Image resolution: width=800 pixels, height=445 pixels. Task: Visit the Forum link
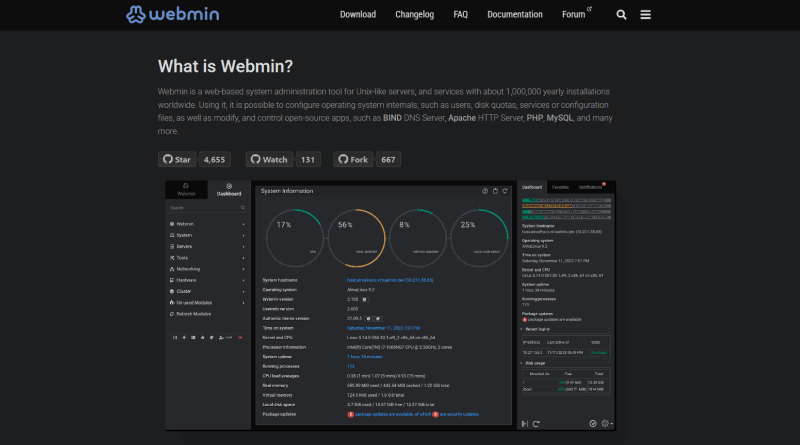[x=577, y=14]
